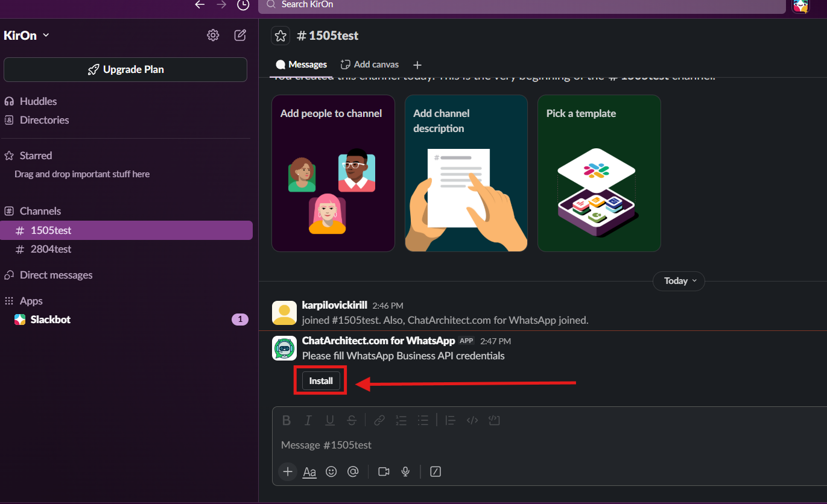The image size is (827, 504).
Task: Insert a code block in composer
Action: 494,420
